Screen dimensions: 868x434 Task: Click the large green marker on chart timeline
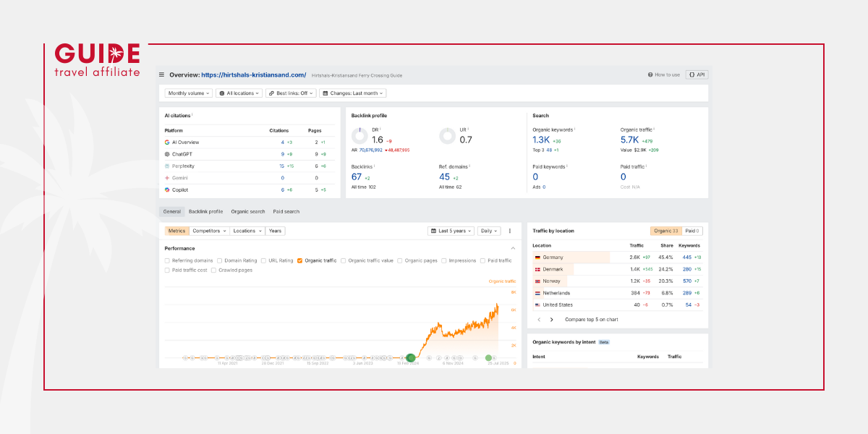point(411,357)
